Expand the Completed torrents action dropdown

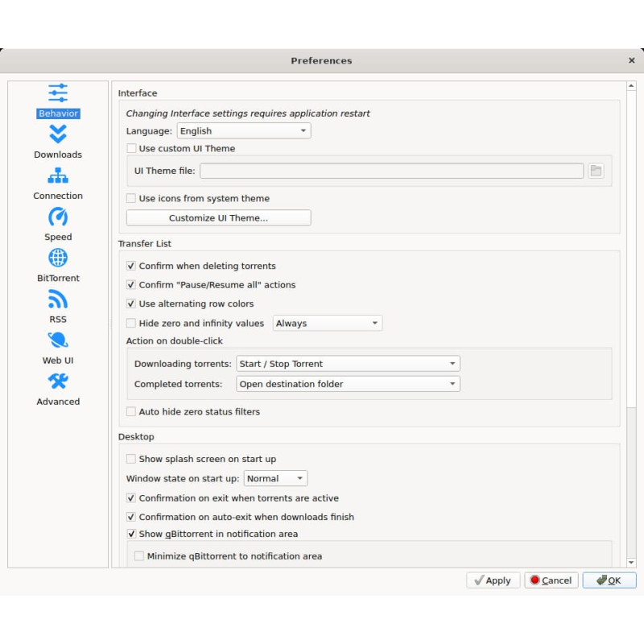tap(348, 384)
